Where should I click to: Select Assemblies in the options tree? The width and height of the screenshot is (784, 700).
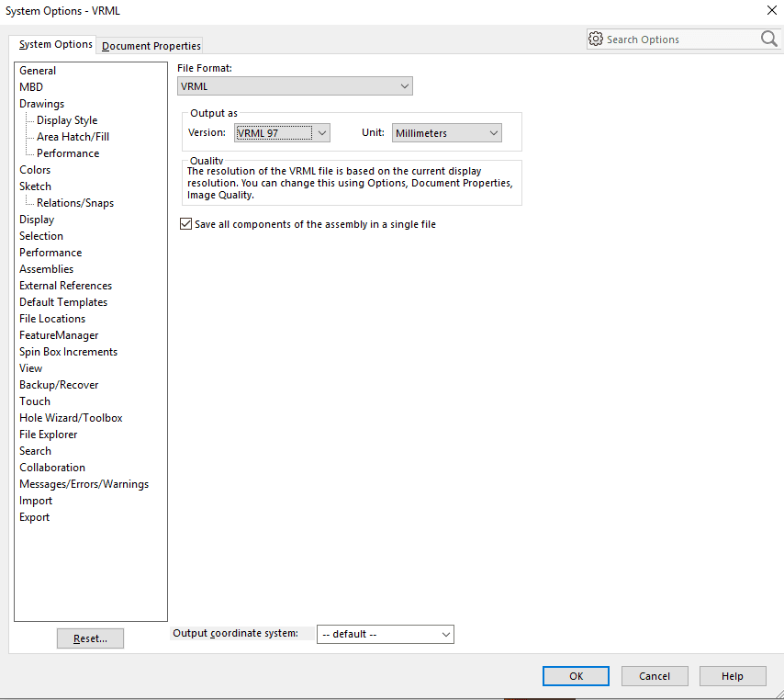tap(47, 268)
